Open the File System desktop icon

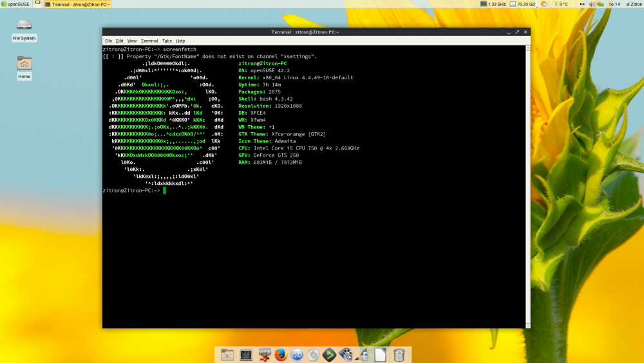click(24, 30)
